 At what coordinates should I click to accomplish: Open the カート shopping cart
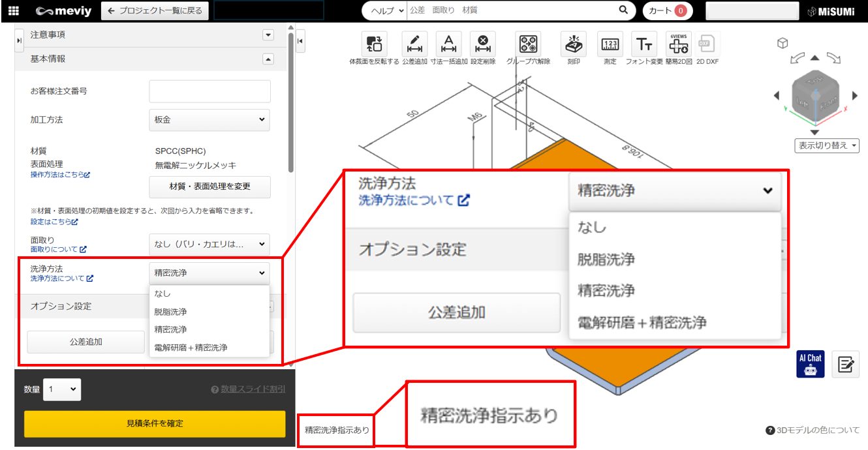(666, 10)
